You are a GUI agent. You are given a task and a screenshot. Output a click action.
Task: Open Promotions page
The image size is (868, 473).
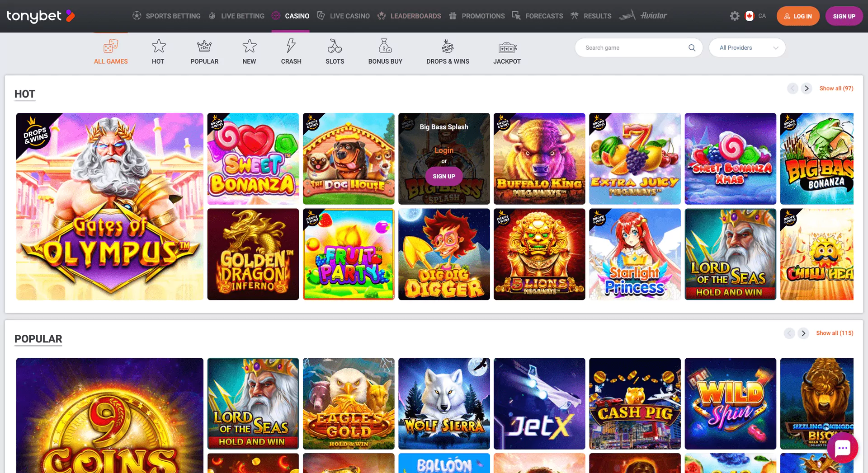(477, 16)
